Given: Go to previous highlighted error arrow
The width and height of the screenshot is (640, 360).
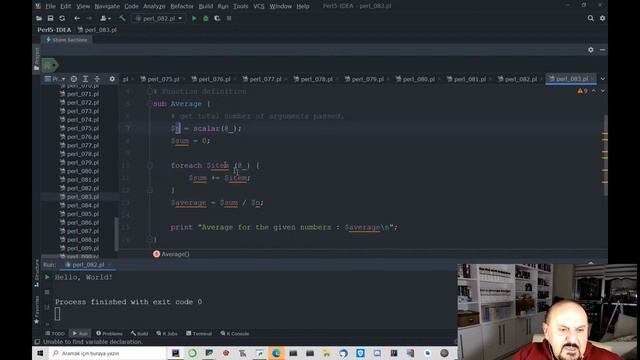Looking at the screenshot, I should point(594,91).
